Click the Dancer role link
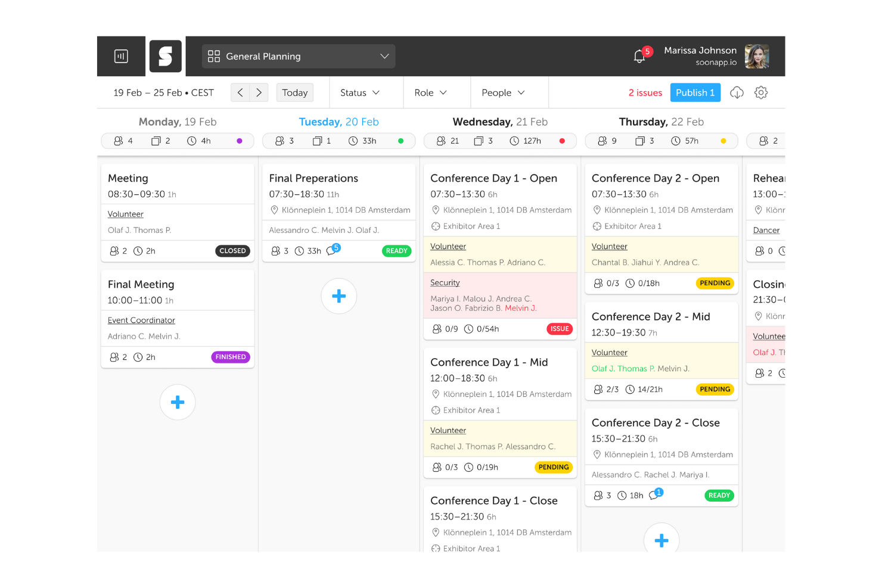 click(766, 230)
